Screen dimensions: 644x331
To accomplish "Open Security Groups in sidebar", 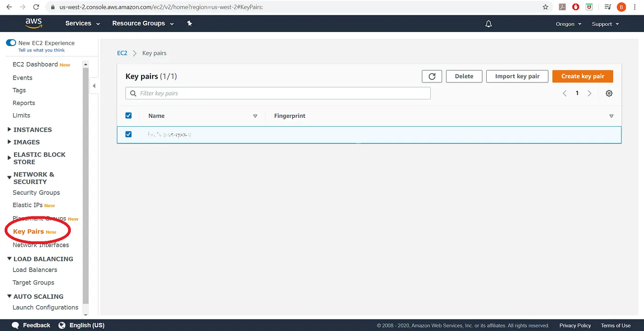I will pos(36,193).
